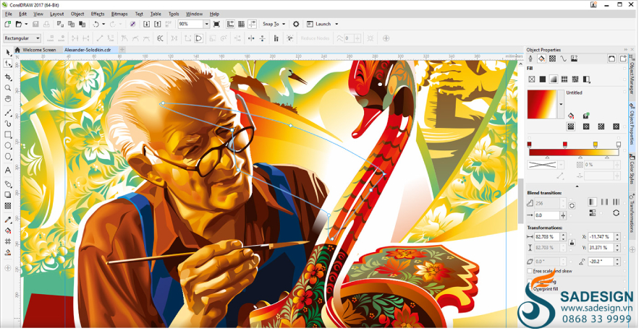Open the fill picker dropdown arrow

(561, 104)
